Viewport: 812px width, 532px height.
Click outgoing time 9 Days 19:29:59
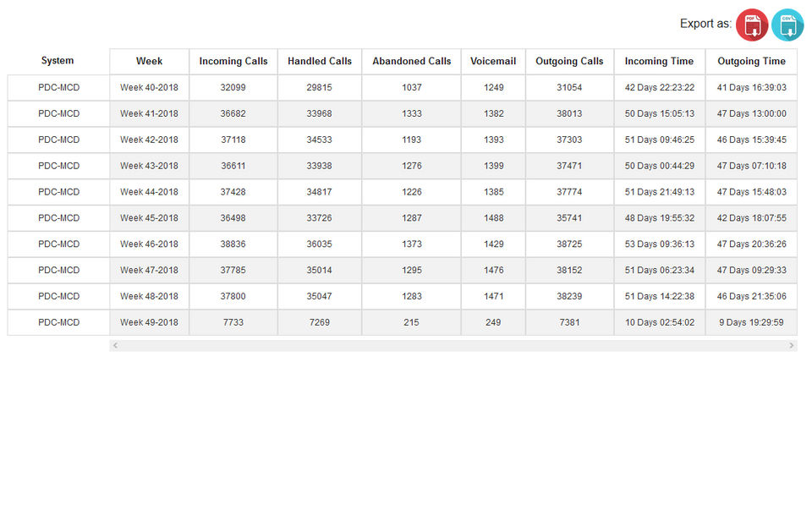[x=751, y=322]
